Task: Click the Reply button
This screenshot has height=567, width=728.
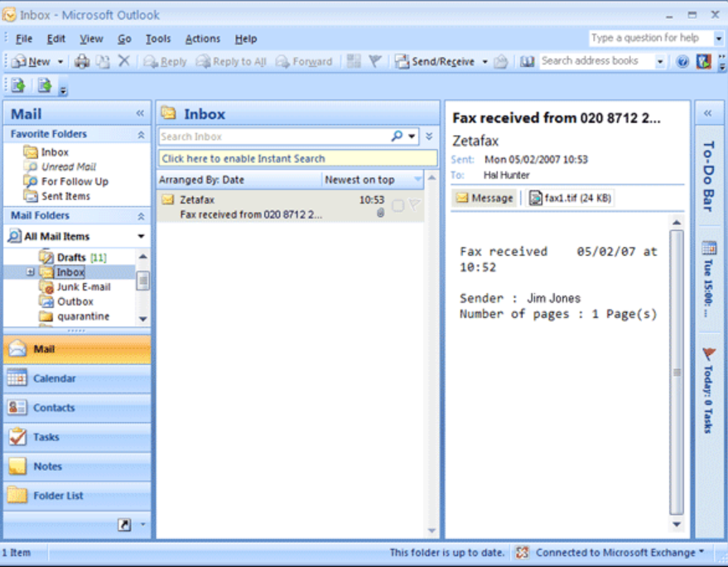Action: tap(165, 61)
